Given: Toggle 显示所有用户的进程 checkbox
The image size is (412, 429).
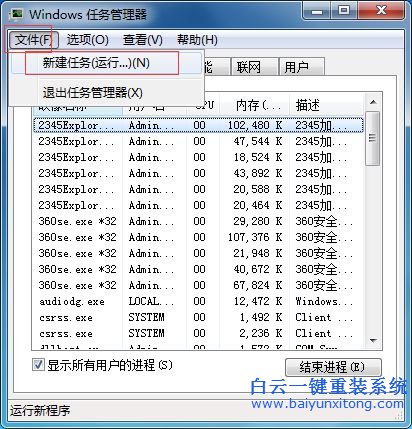Looking at the screenshot, I should [38, 365].
